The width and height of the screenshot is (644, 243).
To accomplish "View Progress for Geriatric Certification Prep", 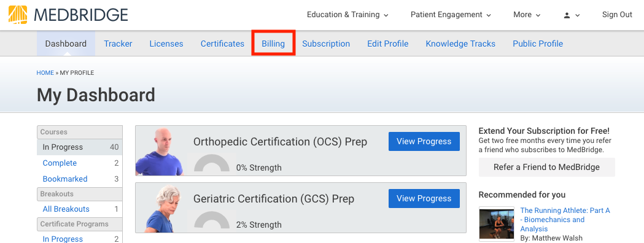I will point(424,199).
